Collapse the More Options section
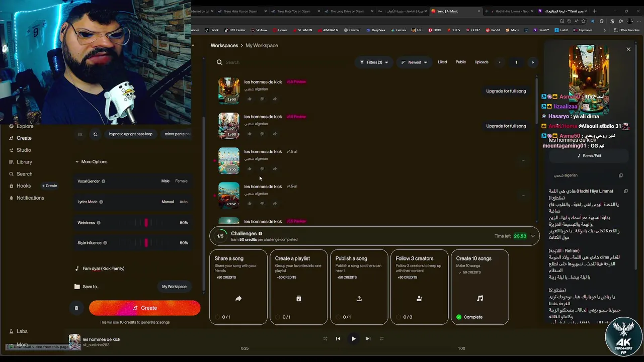 pyautogui.click(x=92, y=162)
